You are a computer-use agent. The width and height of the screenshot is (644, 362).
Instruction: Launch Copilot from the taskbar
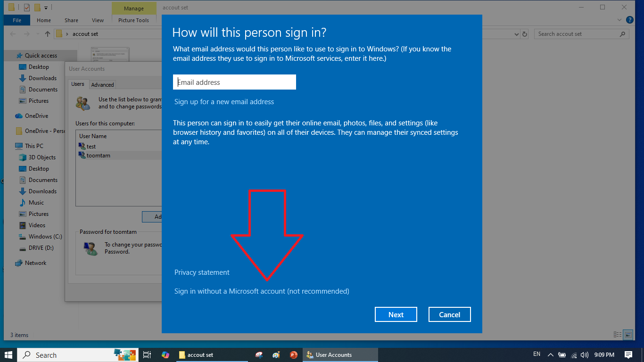tap(165, 355)
